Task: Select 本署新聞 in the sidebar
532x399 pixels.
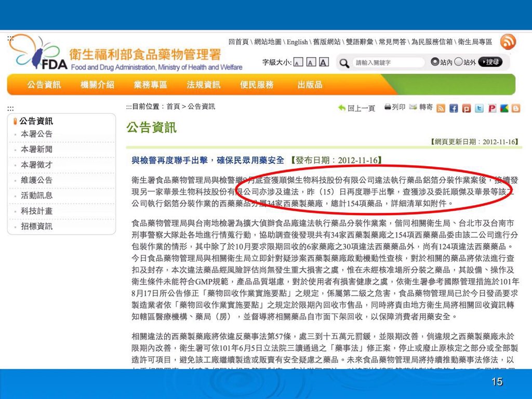Action: click(x=37, y=149)
